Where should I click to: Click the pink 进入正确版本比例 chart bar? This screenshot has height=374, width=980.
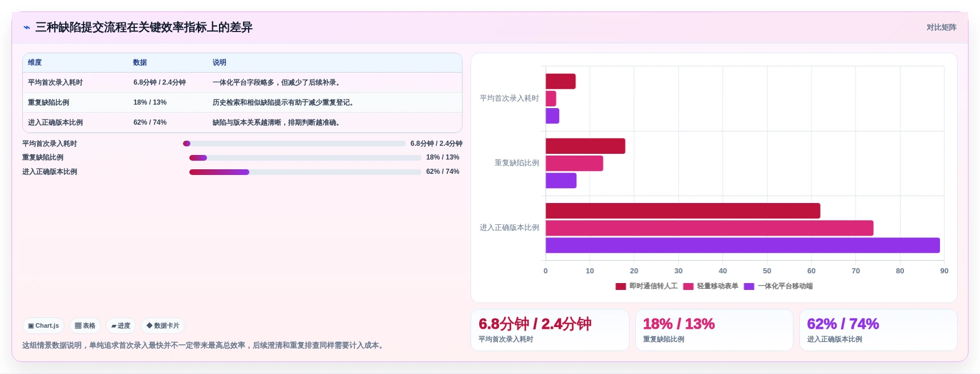[x=710, y=228]
